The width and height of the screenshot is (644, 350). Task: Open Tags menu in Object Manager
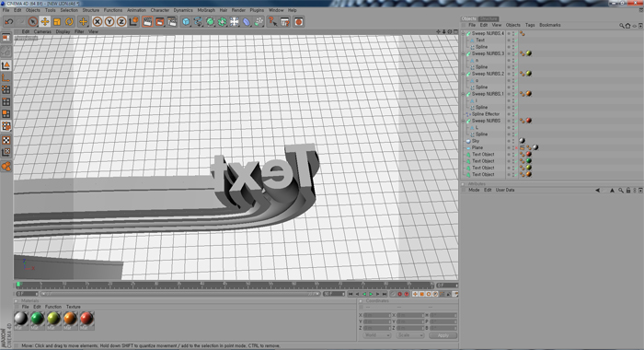530,25
